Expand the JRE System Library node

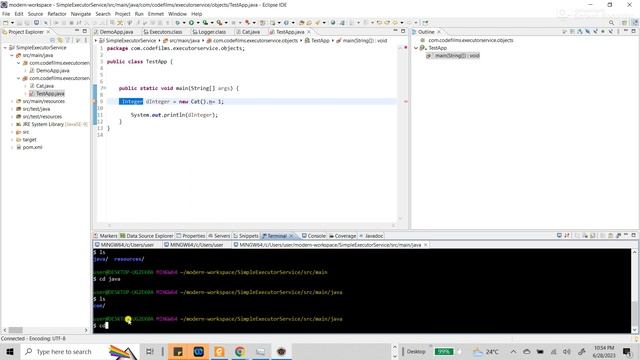tap(12, 124)
